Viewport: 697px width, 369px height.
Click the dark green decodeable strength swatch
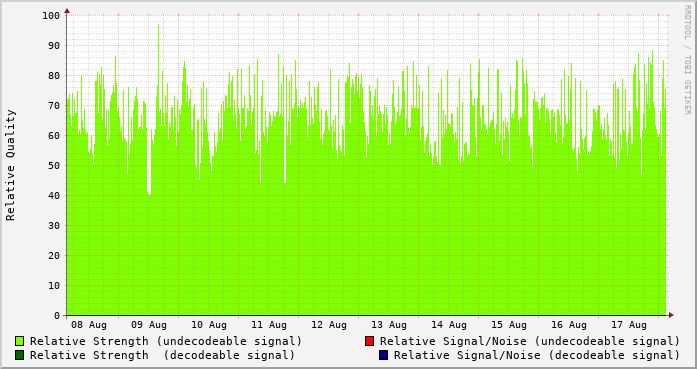pos(20,355)
